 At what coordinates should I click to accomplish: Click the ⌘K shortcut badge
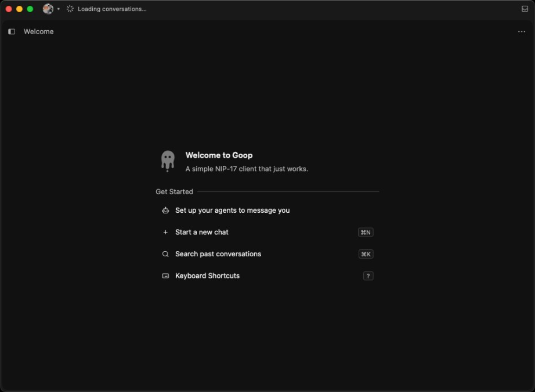pos(366,254)
